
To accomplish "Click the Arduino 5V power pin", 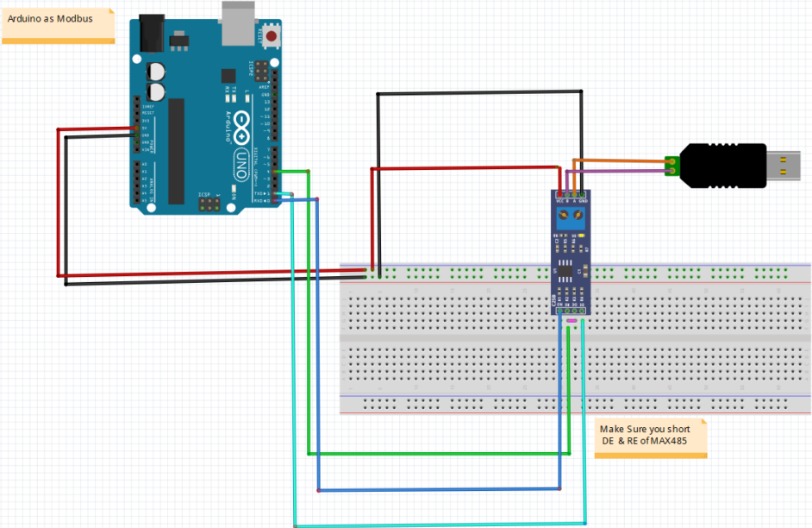I will (137, 128).
